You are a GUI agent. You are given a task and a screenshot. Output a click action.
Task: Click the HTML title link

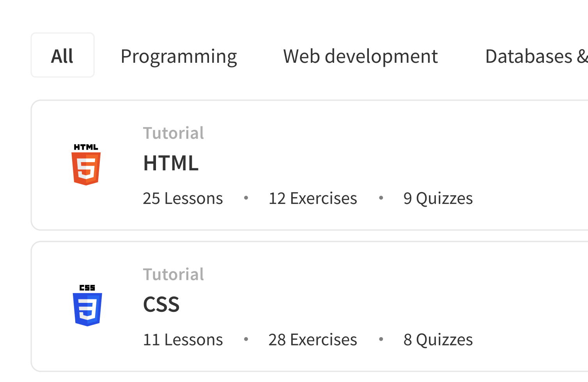point(171,164)
